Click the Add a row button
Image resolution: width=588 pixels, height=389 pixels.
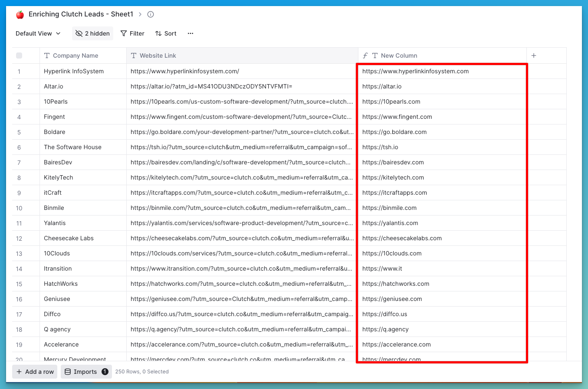tap(35, 372)
